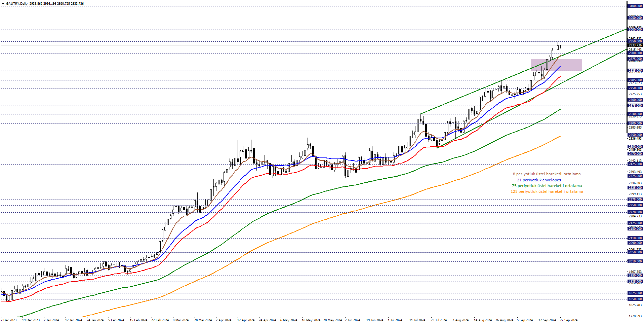Viewport: 644px width, 324px height.
Task: Click the 27 Sep 2024 date label
Action: coord(569,320)
